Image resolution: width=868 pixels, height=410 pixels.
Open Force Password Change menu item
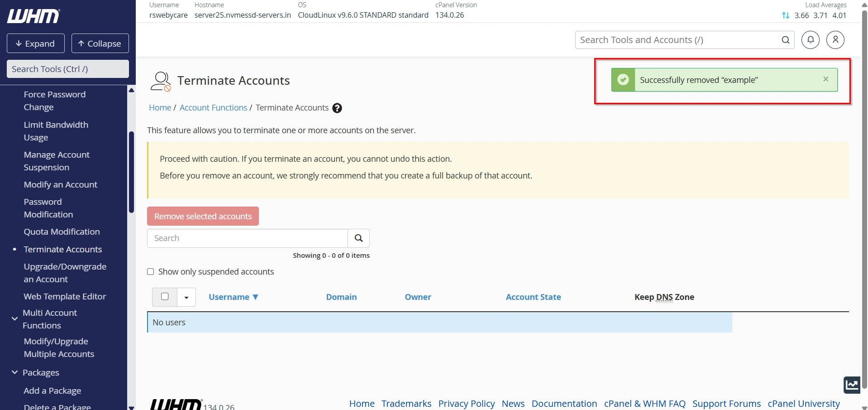54,101
